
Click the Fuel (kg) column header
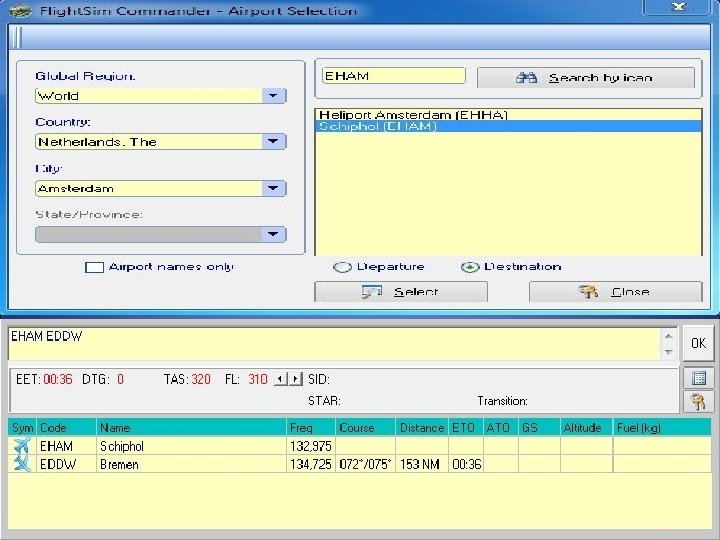tap(662, 428)
